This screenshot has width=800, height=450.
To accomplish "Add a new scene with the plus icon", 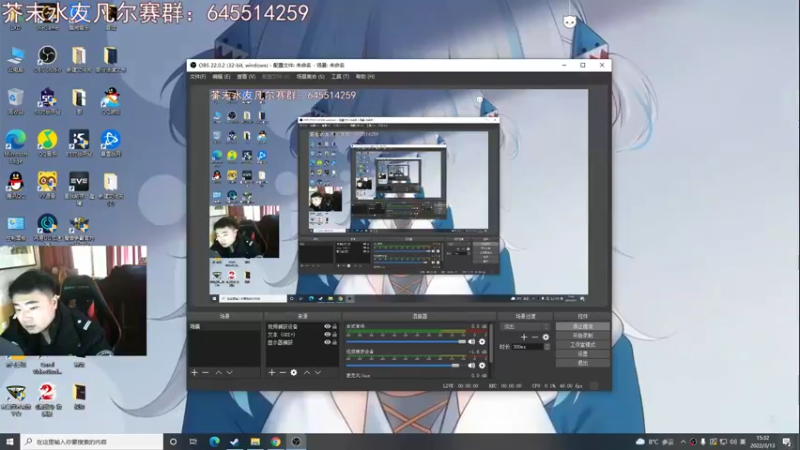I will coord(194,372).
